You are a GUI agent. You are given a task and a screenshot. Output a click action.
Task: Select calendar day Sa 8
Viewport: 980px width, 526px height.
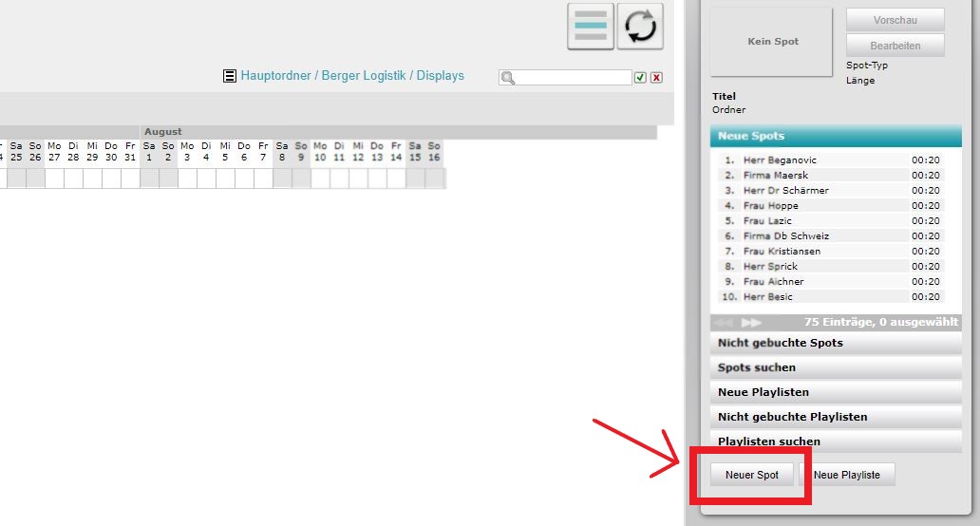click(282, 152)
